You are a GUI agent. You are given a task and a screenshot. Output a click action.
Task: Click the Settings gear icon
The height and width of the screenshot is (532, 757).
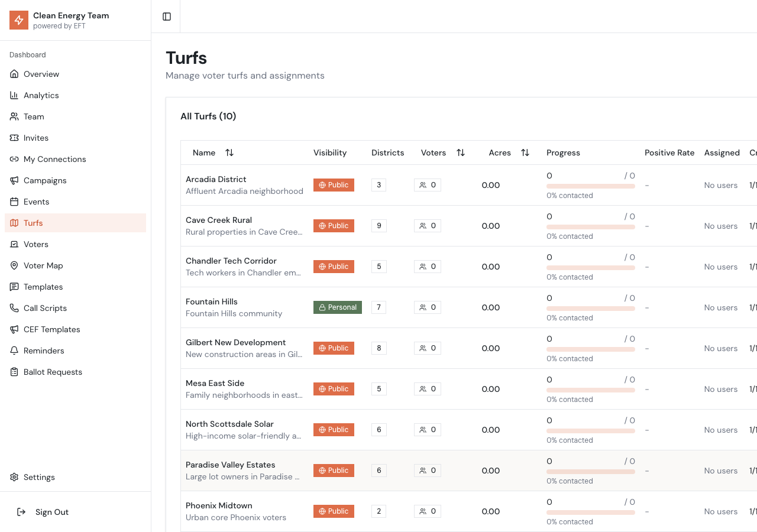14,477
